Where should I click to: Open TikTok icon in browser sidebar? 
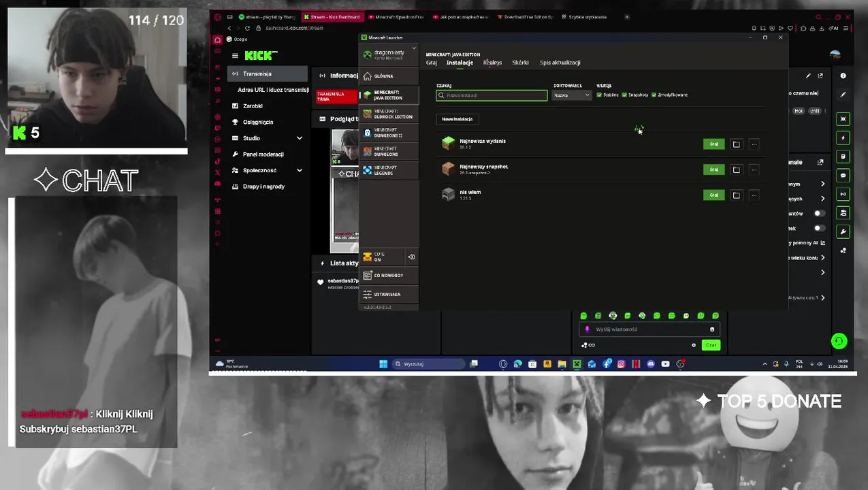[x=218, y=161]
